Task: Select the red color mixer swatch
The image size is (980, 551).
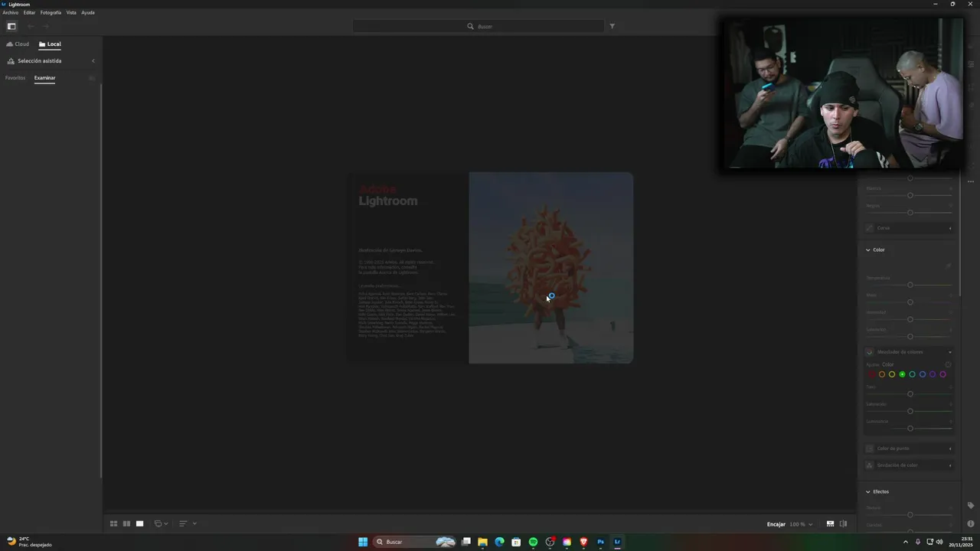Action: pos(871,374)
